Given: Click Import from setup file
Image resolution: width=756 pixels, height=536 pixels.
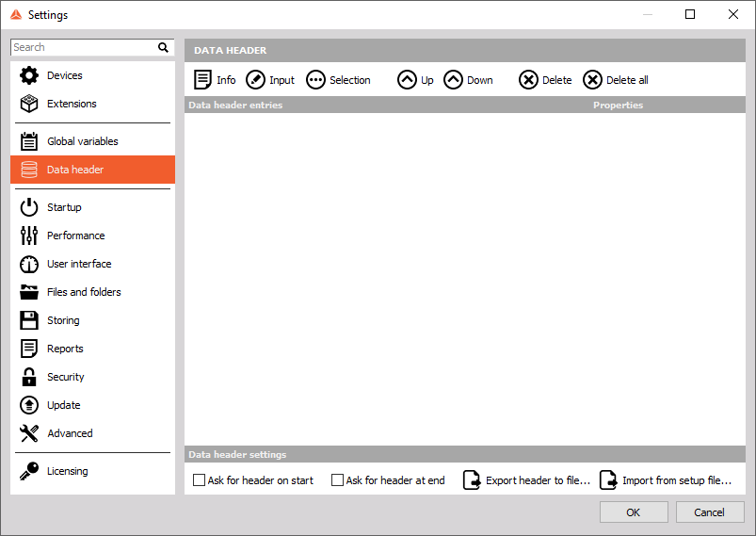Looking at the screenshot, I should tap(666, 480).
